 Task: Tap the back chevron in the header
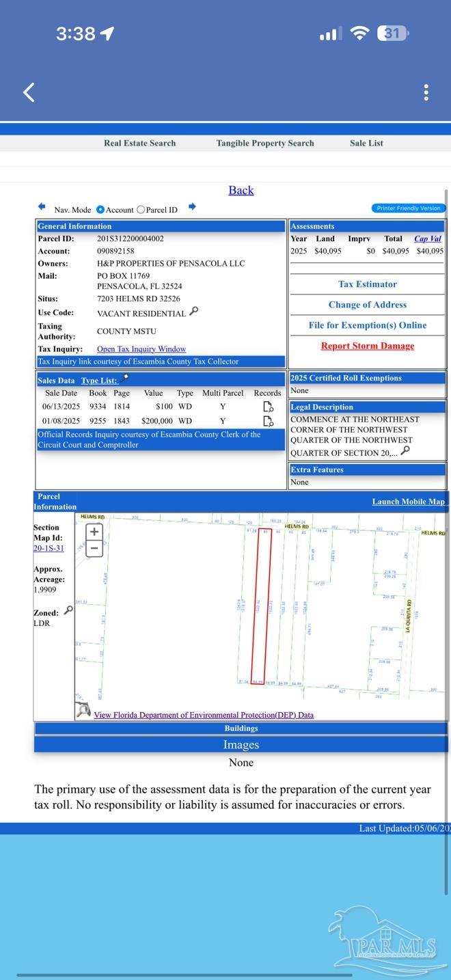tap(29, 92)
